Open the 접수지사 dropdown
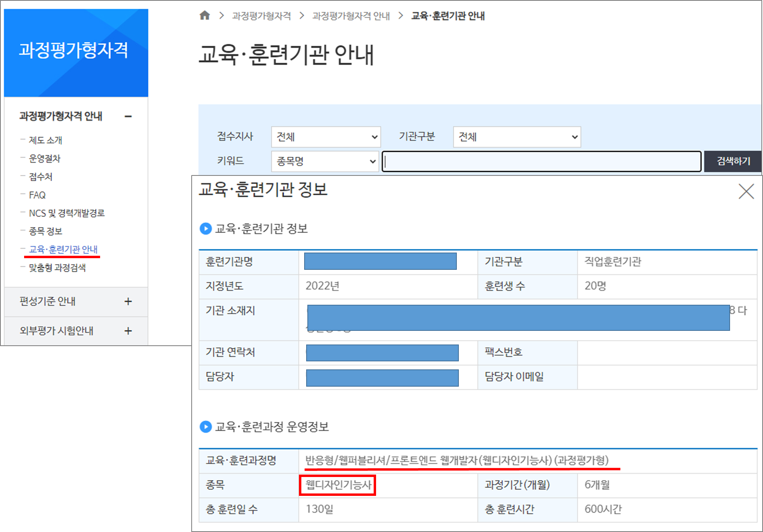The image size is (763, 532). pyautogui.click(x=326, y=137)
